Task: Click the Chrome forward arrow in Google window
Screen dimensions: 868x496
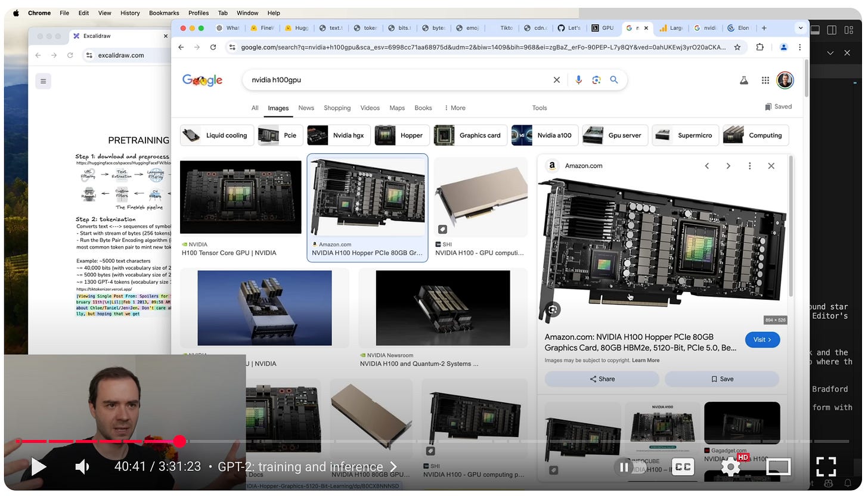Action: [x=197, y=47]
